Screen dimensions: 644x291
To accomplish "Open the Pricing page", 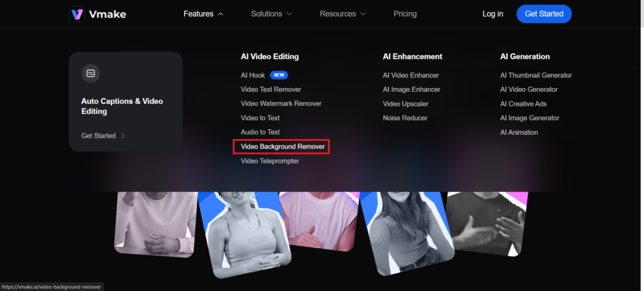I will (405, 14).
